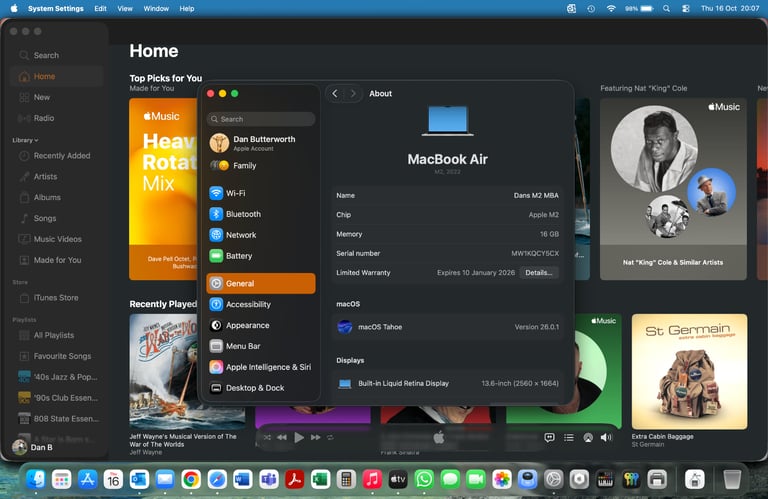Open the Window menu in menu bar
This screenshot has height=499, width=768.
(x=156, y=8)
